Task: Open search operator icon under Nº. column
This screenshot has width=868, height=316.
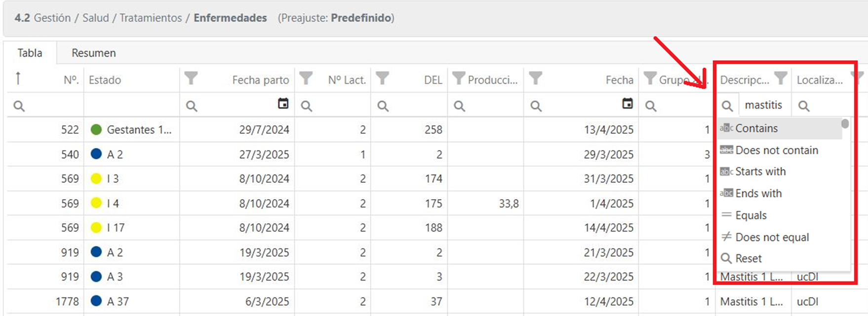Action: (19, 105)
